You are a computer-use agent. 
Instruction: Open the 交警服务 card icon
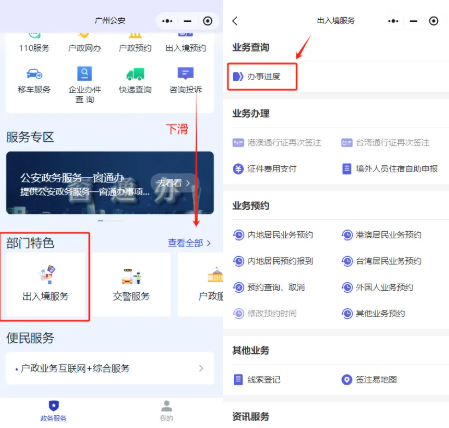[131, 276]
